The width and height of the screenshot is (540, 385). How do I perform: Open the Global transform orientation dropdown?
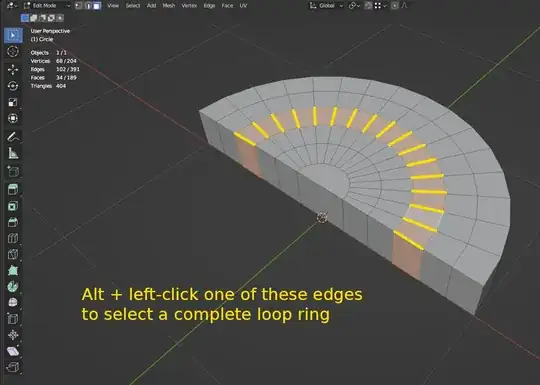point(326,6)
